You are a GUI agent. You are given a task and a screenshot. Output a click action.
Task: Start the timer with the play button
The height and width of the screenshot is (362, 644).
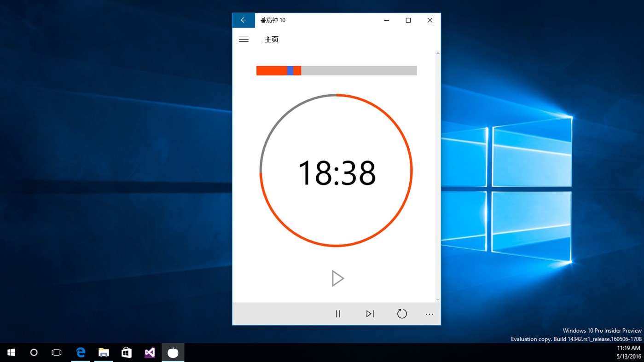point(338,278)
